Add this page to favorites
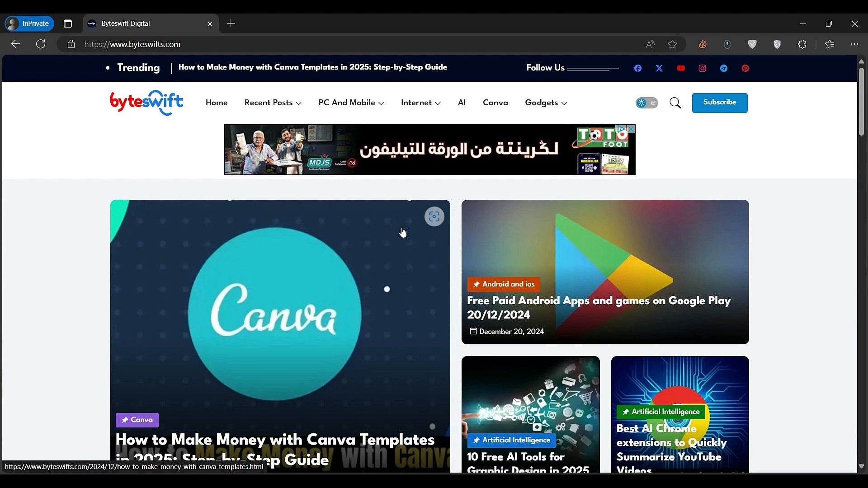Viewport: 868px width, 488px height. pos(672,44)
